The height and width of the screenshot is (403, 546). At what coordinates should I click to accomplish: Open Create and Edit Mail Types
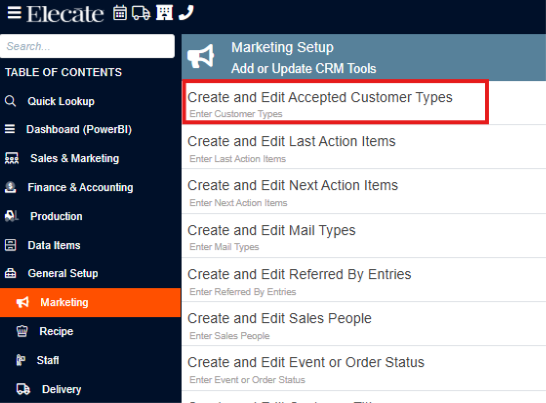pyautogui.click(x=364, y=236)
